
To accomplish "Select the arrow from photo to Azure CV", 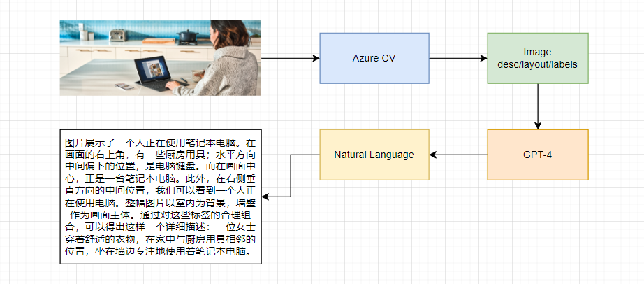I will tap(289, 58).
